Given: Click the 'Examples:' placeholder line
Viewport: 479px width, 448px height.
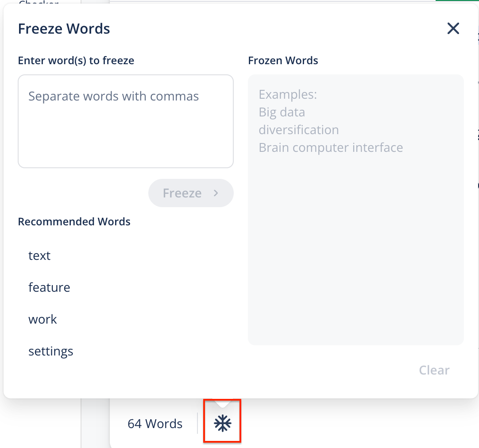Looking at the screenshot, I should tap(288, 94).
